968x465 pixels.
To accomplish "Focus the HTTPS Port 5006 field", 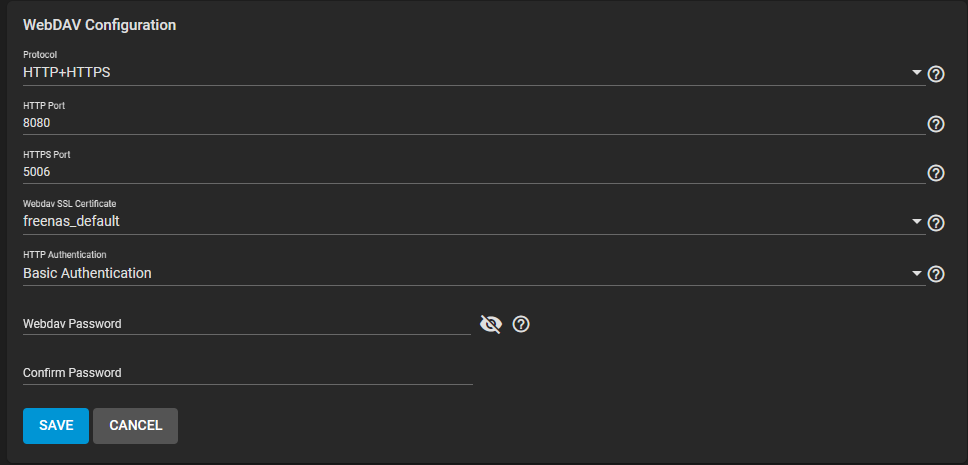I will tap(474, 172).
